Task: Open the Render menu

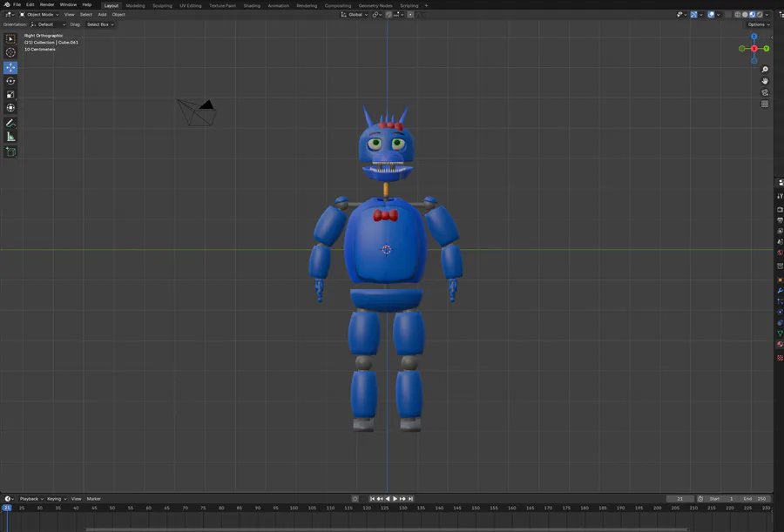Action: (47, 4)
